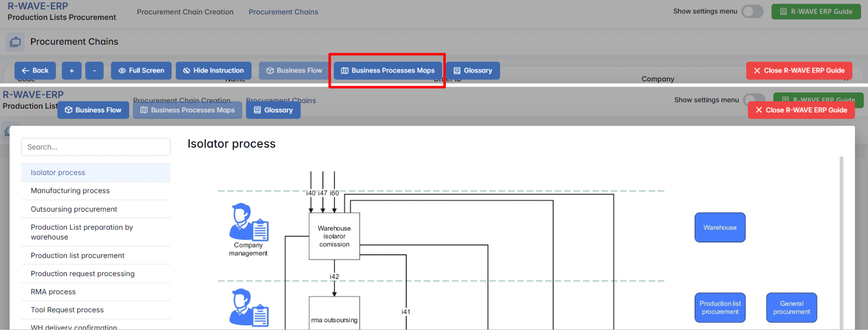The width and height of the screenshot is (868, 330).
Task: Click Hide Instruction button
Action: click(x=213, y=70)
